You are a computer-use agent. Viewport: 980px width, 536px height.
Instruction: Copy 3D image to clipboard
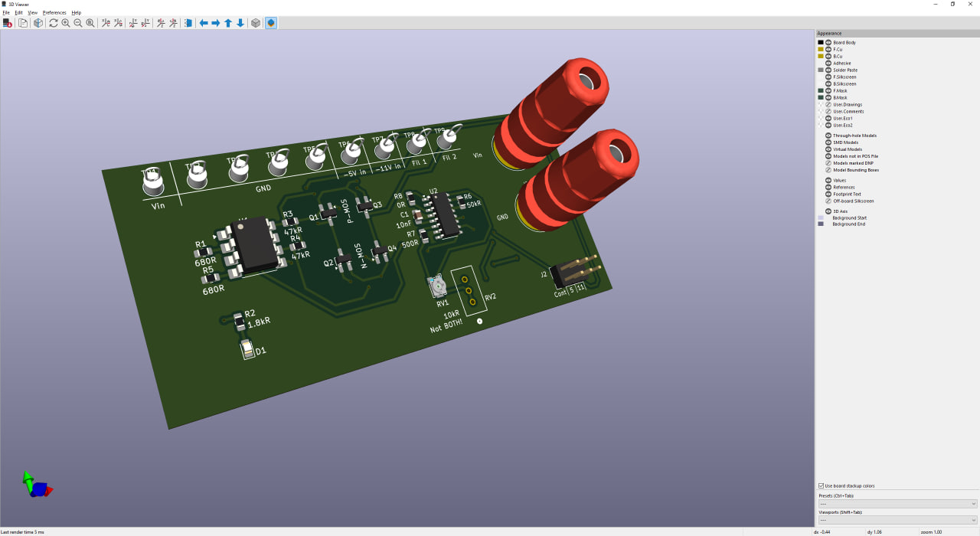[24, 23]
